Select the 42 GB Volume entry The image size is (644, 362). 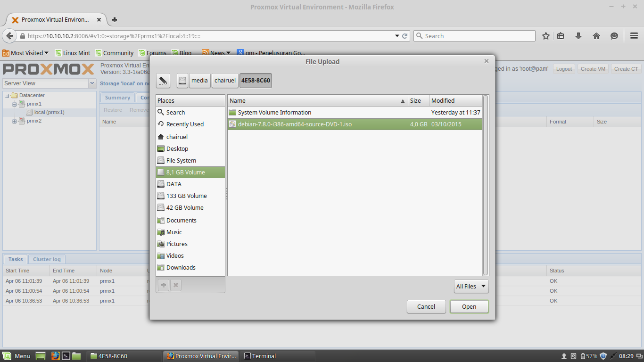(190, 207)
